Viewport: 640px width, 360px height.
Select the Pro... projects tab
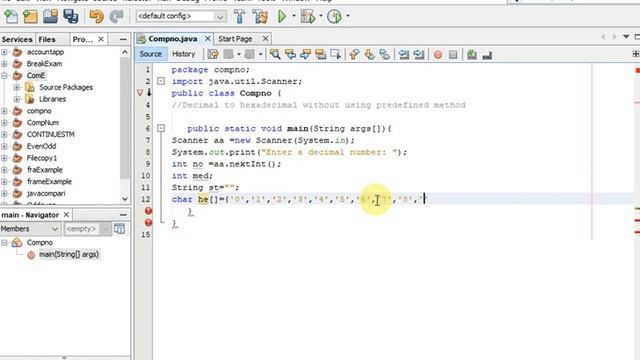pyautogui.click(x=83, y=39)
